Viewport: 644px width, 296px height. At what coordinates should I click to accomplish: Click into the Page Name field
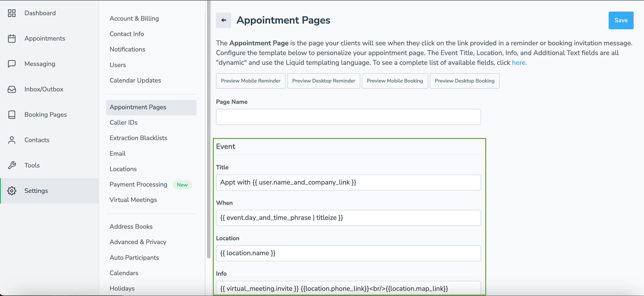(348, 117)
